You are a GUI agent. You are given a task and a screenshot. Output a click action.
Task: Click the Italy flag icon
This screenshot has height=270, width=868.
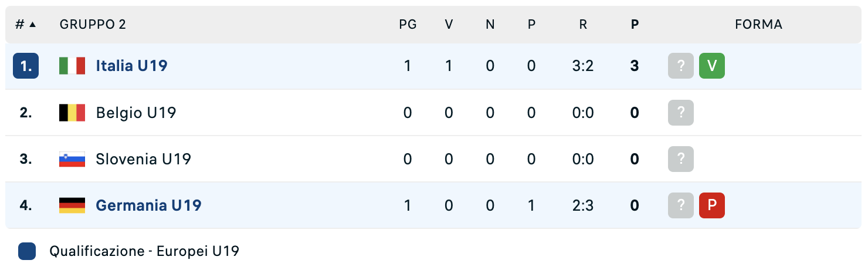tap(72, 66)
